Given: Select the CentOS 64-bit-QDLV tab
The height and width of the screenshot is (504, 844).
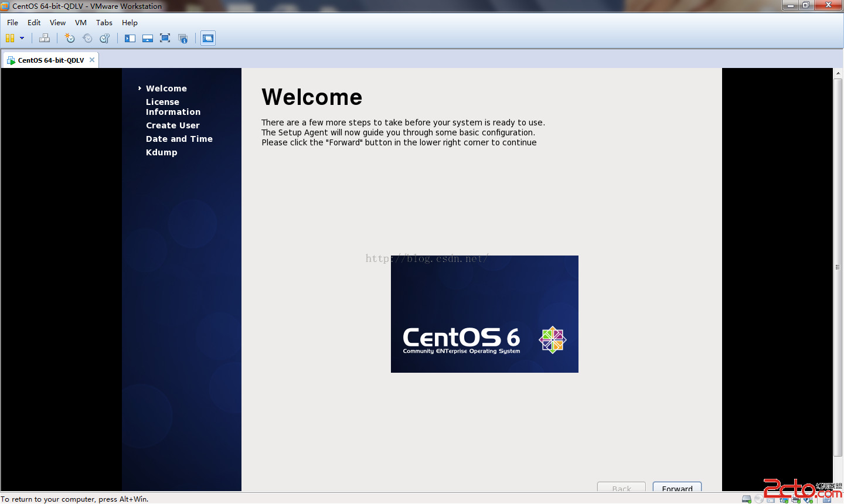Looking at the screenshot, I should pyautogui.click(x=50, y=60).
